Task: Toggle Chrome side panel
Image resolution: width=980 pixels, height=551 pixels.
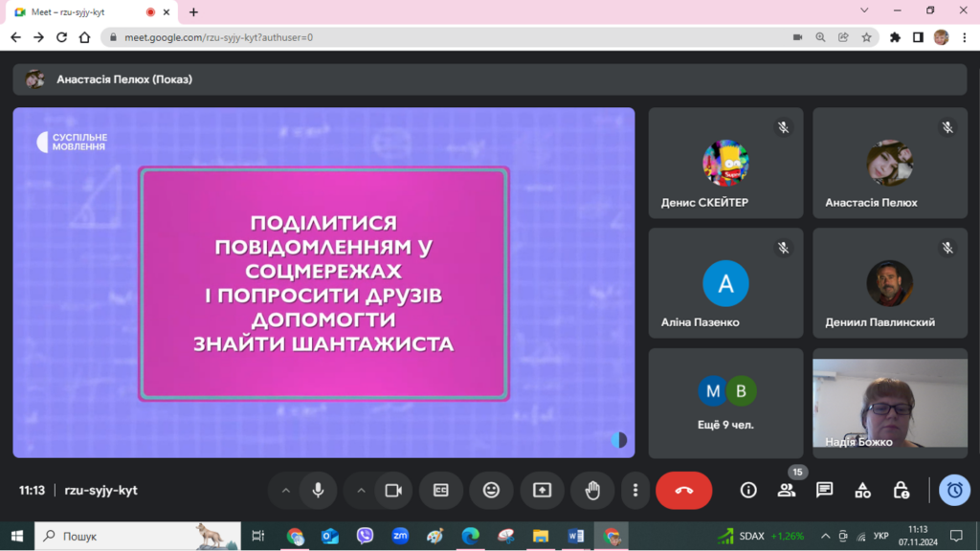Action: coord(918,37)
